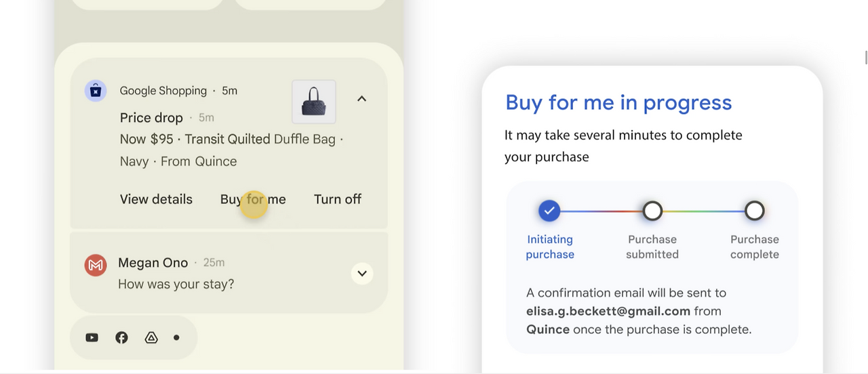Click the elisa.g.beckett@gmail.com email address

[608, 311]
